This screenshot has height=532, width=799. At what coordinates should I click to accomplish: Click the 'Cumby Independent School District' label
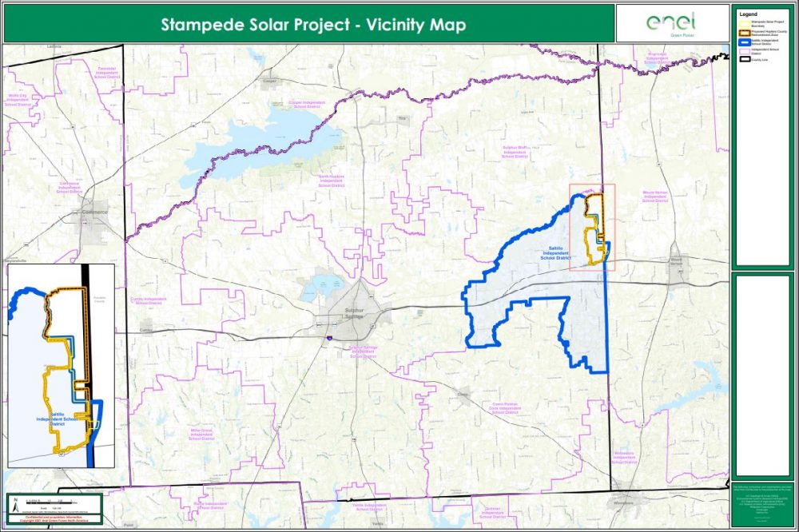click(149, 300)
